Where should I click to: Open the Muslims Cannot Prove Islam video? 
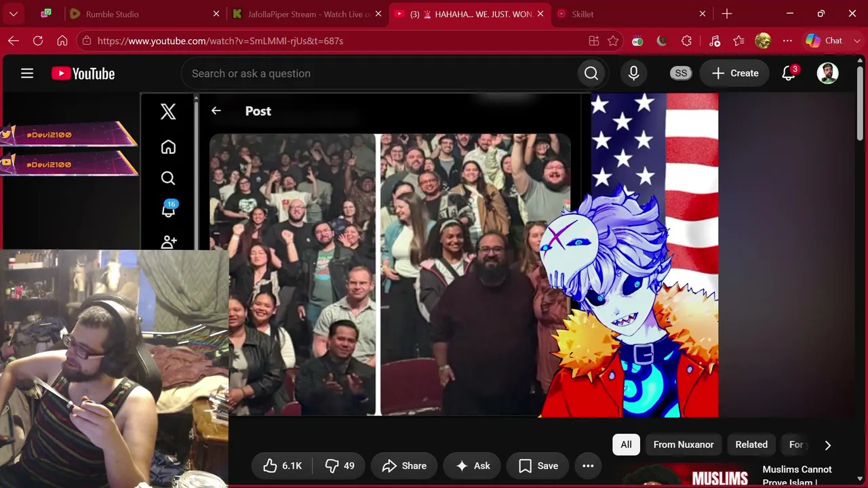point(797,475)
